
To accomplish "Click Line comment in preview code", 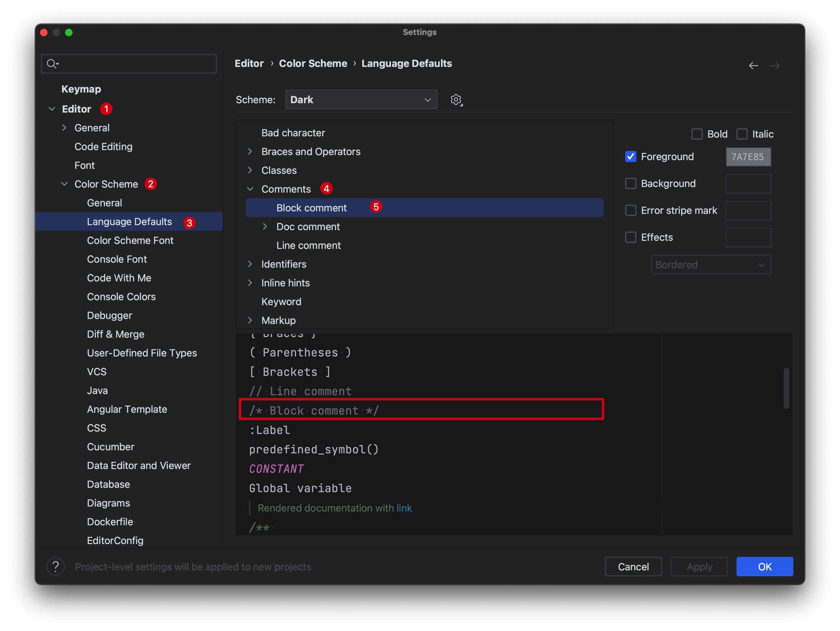I will [300, 391].
